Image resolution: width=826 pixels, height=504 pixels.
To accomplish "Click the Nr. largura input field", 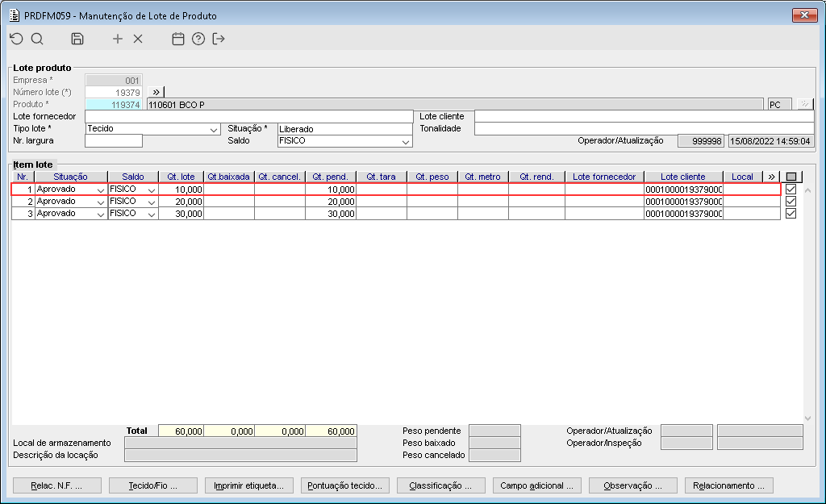I will tap(114, 140).
